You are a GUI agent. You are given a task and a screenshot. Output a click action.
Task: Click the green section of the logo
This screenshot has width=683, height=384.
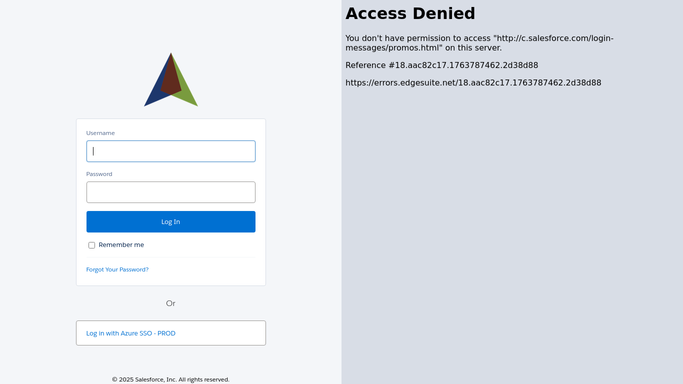click(x=187, y=89)
